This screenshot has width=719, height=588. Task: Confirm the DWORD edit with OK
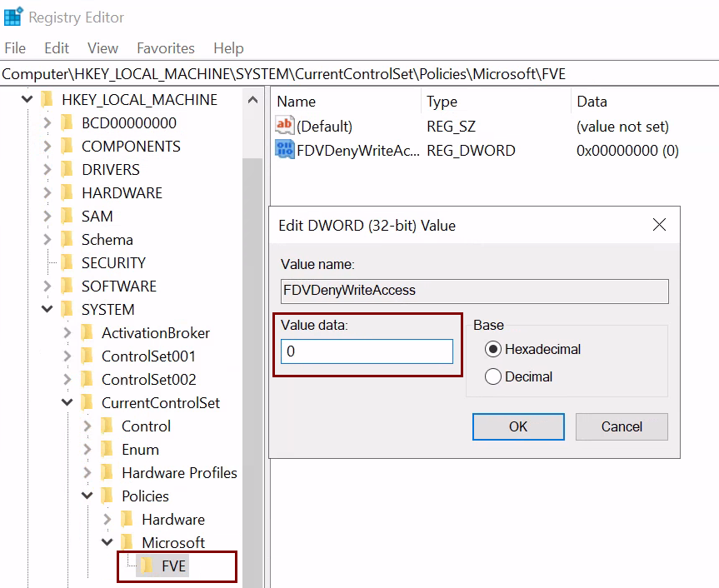[518, 426]
